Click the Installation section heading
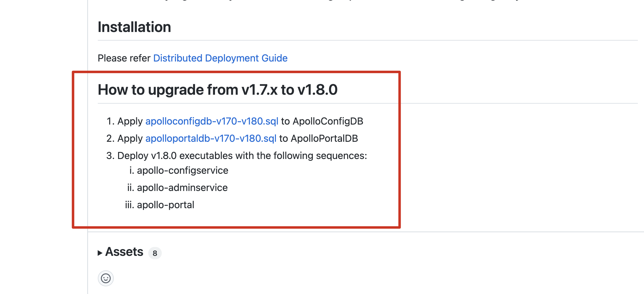This screenshot has width=644, height=294. 134,27
